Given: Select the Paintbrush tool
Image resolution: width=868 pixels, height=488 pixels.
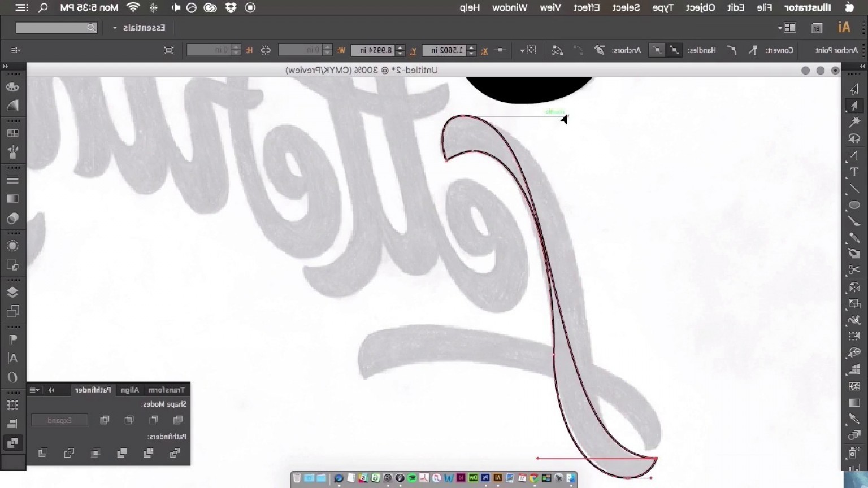Looking at the screenshot, I should (855, 221).
